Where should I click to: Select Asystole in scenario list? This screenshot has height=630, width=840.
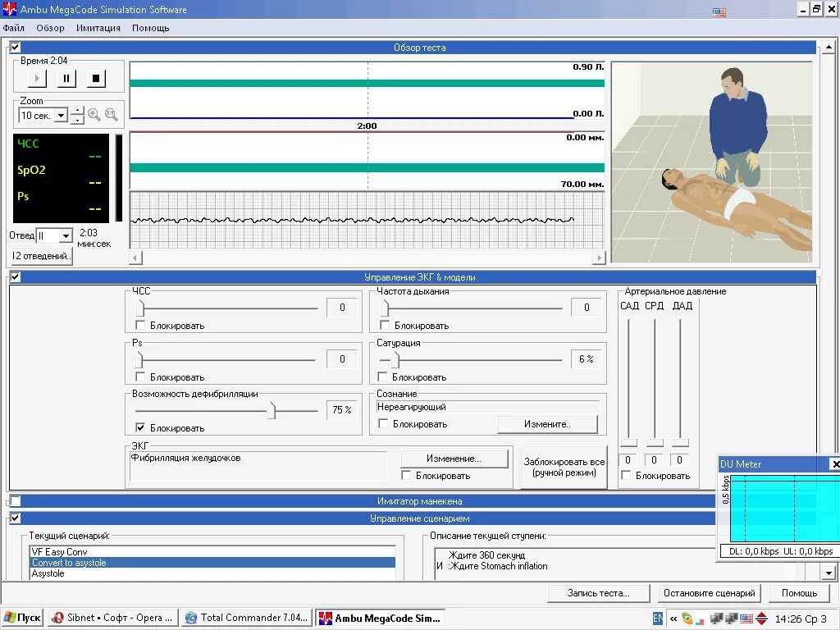212,573
